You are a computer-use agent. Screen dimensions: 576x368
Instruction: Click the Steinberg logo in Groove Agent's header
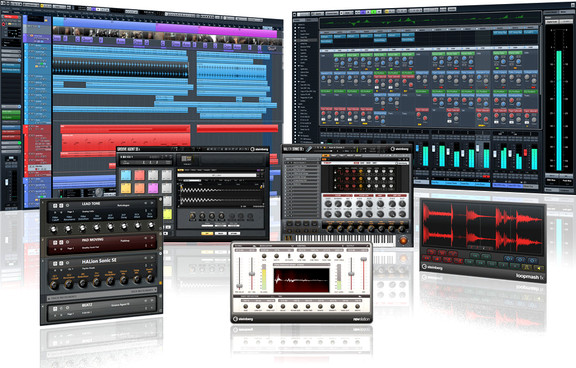(x=259, y=149)
